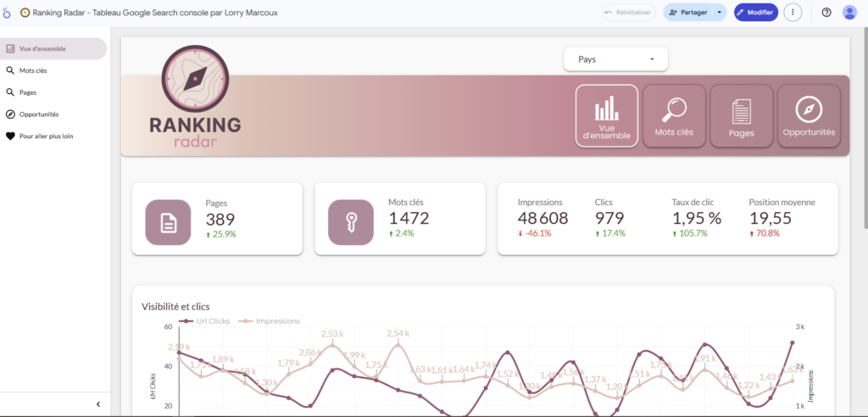
Task: Expand the Pays country dropdown
Action: 615,59
